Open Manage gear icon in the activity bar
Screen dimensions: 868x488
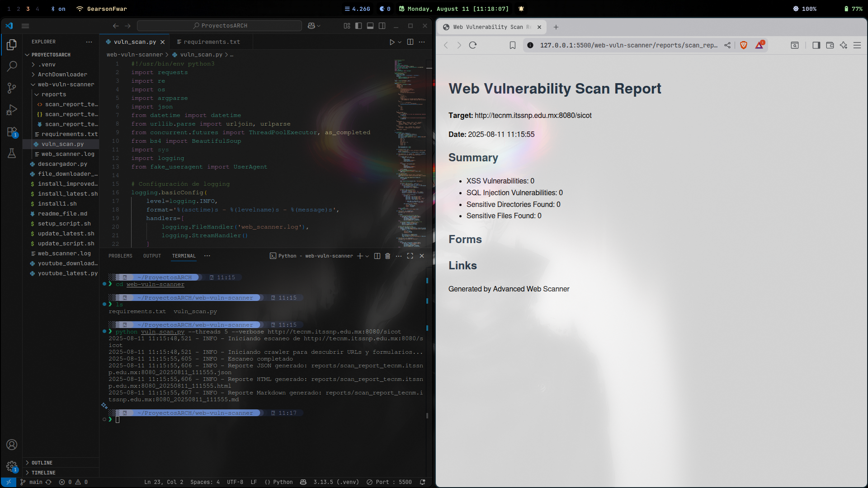[12, 466]
